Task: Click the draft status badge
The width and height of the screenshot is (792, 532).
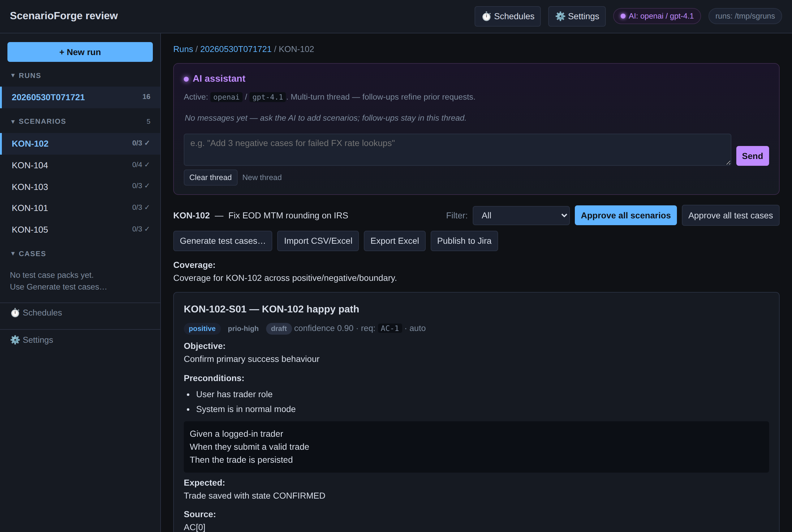Action: [278, 329]
